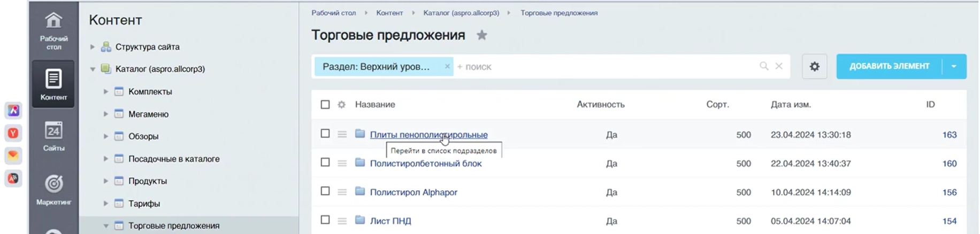Image resolution: width=980 pixels, height=234 pixels.
Task: Toggle the select-all checkbox in header
Action: (x=325, y=105)
